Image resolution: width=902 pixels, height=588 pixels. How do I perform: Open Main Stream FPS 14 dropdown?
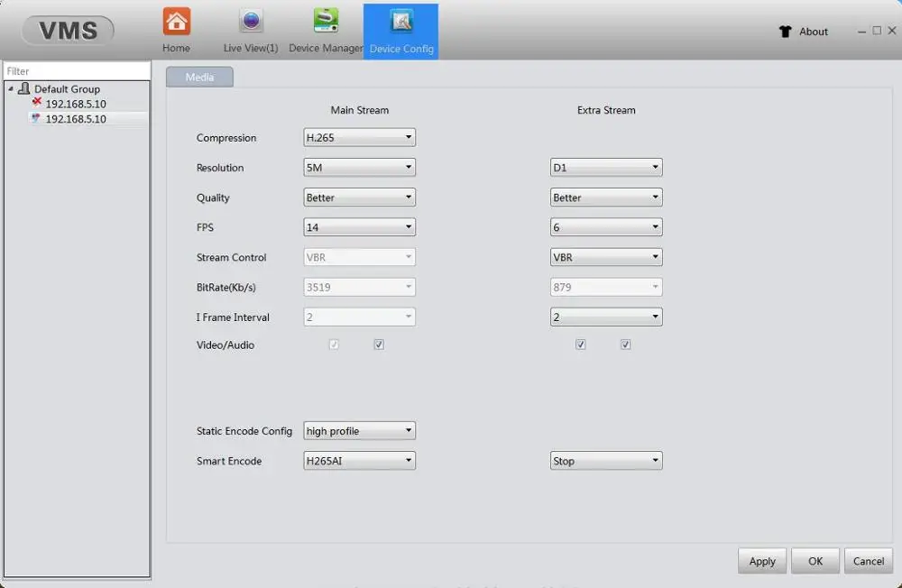point(360,227)
